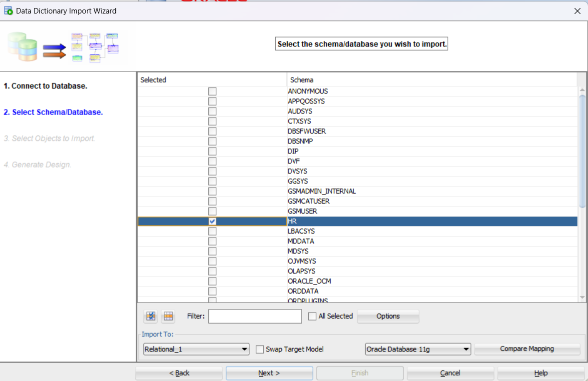Close the Data Dictionary Import Wizard
The width and height of the screenshot is (588, 381).
click(x=577, y=10)
